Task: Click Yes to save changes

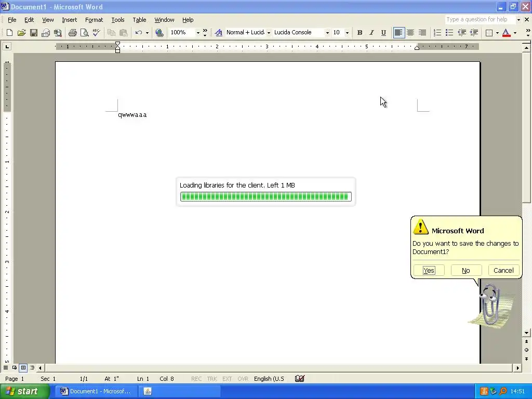Action: click(429, 270)
